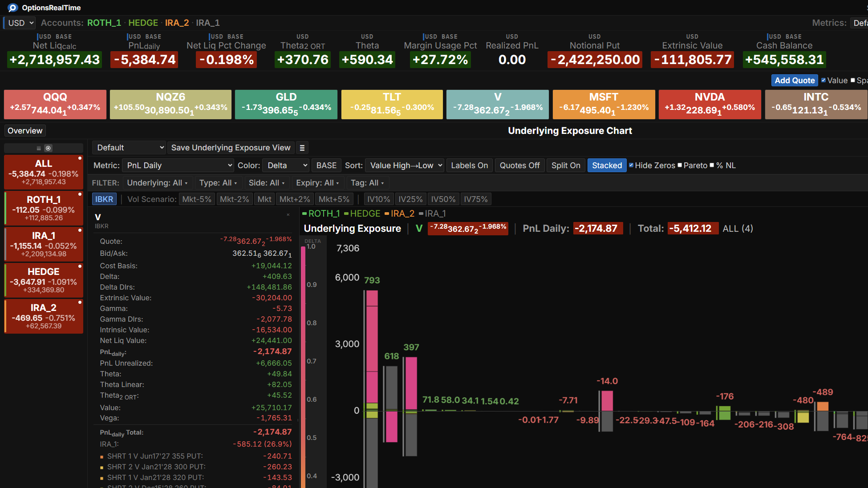The height and width of the screenshot is (488, 868).
Task: Switch account sidebar to list view icon
Action: click(x=39, y=148)
